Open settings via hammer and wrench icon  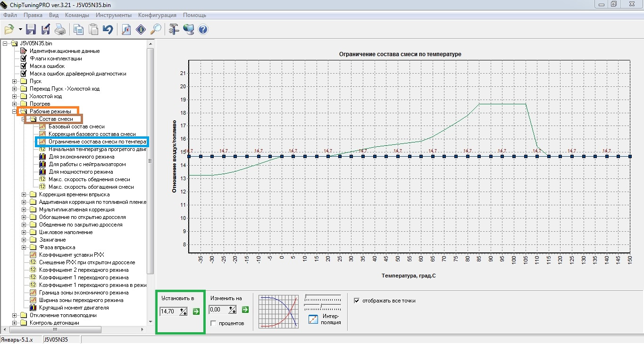tap(174, 30)
